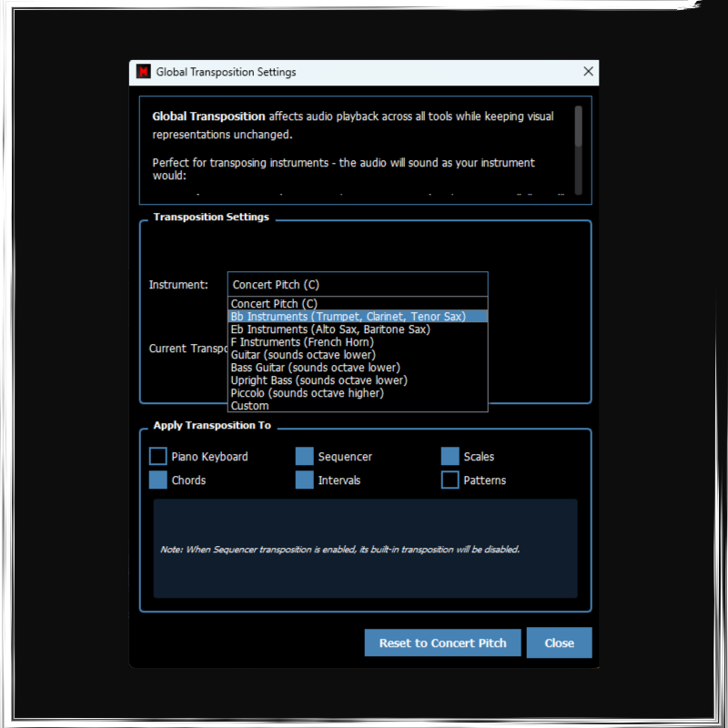
Task: Enable the Piano Keyboard checkbox
Action: (x=158, y=457)
